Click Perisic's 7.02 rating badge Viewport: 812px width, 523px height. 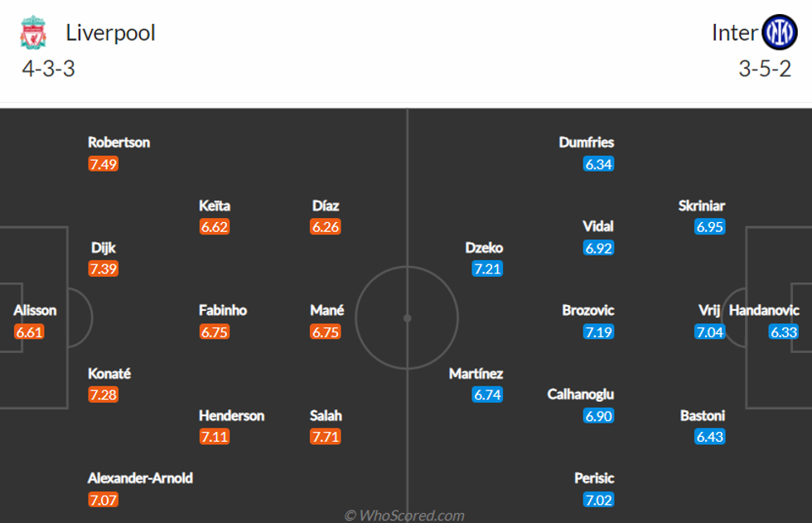point(599,499)
